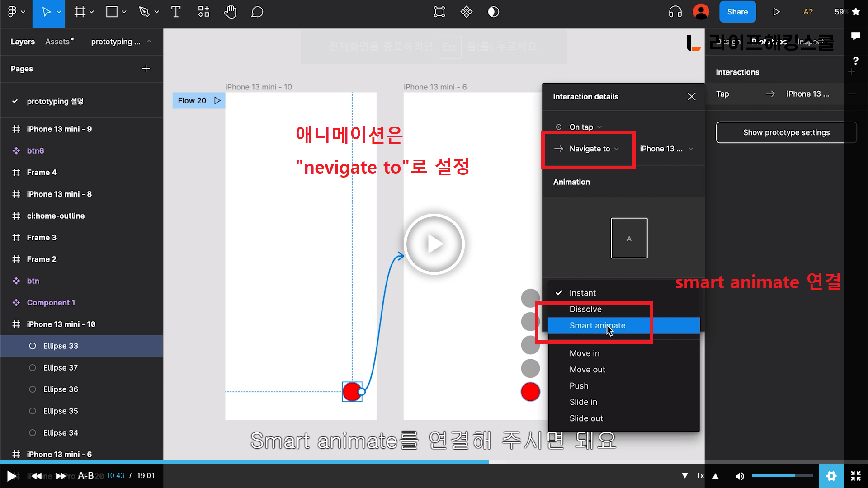Screen dimensions: 868x488
Task: Click Show prototype settings button
Action: [786, 132]
